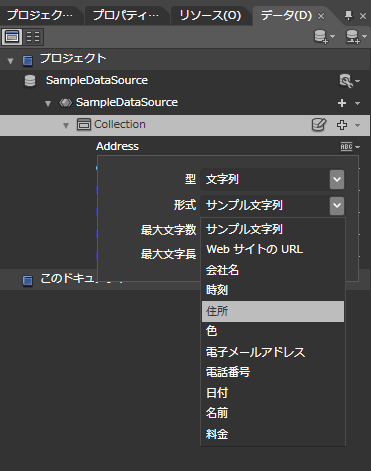Pin the panel with pushpin icon
This screenshot has height=471, width=371.
click(x=348, y=16)
